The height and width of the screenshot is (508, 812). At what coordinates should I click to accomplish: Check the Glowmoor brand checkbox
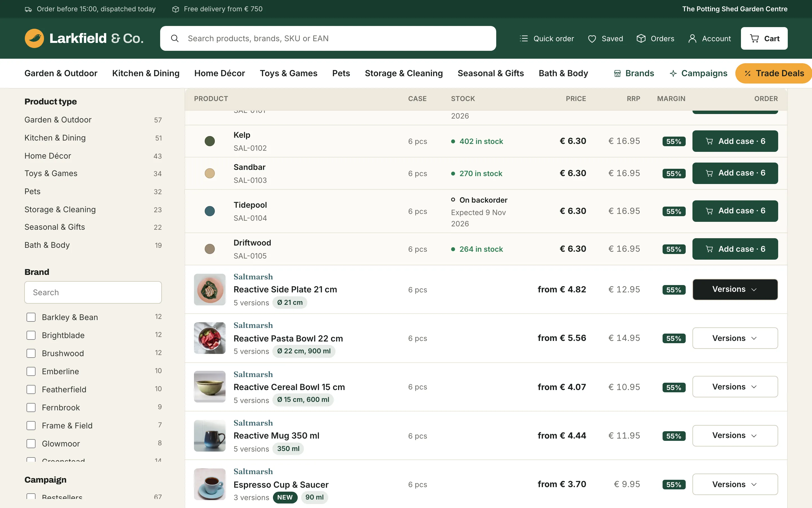click(x=31, y=443)
